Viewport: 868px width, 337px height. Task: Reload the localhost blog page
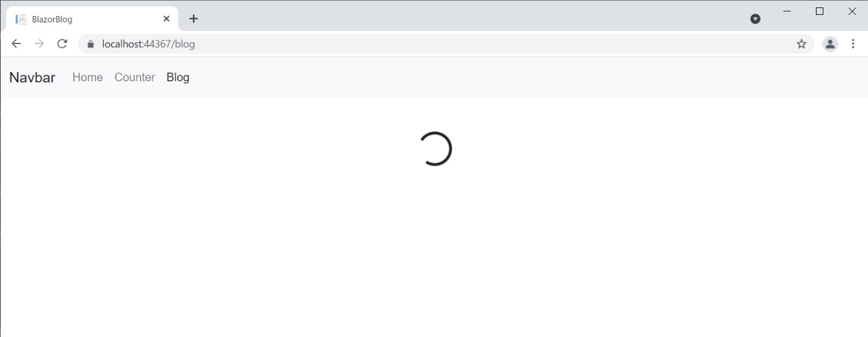[62, 43]
